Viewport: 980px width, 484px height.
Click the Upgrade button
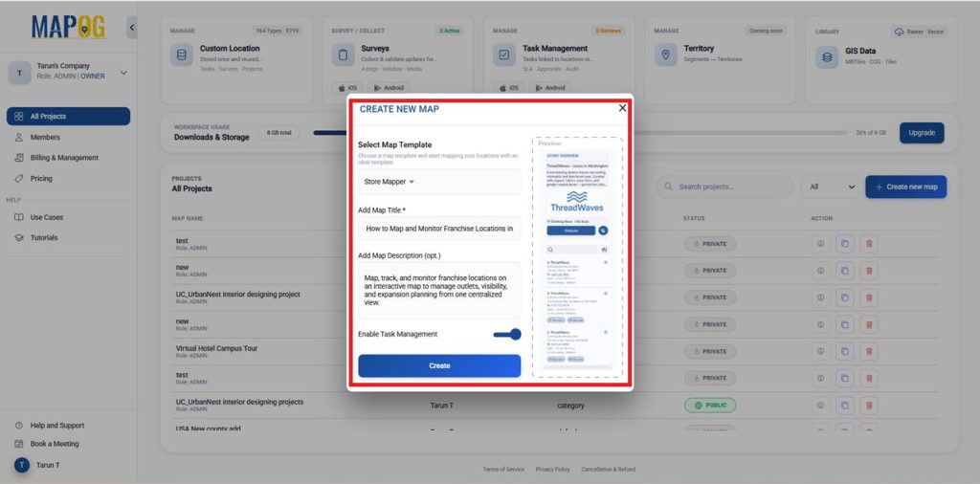point(922,133)
